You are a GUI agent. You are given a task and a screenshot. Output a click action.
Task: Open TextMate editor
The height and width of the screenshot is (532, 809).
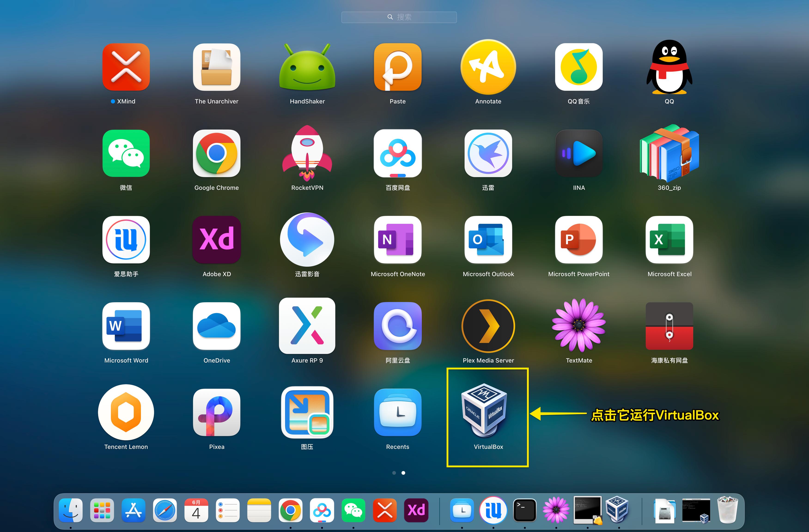(578, 326)
